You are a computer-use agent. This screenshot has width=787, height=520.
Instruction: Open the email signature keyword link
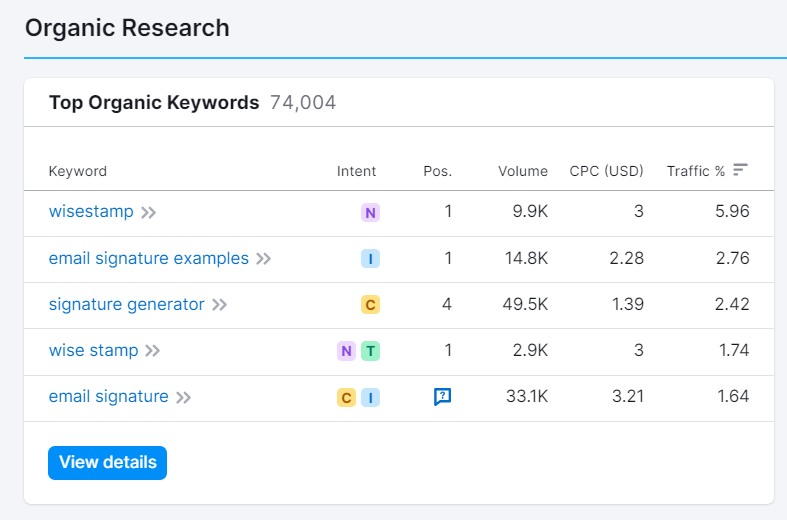click(108, 396)
